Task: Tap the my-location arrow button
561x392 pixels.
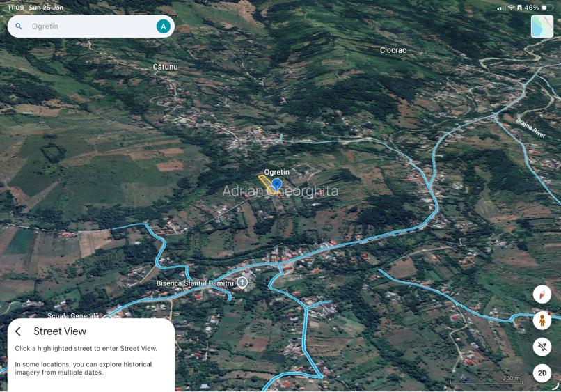Action: 542,347
